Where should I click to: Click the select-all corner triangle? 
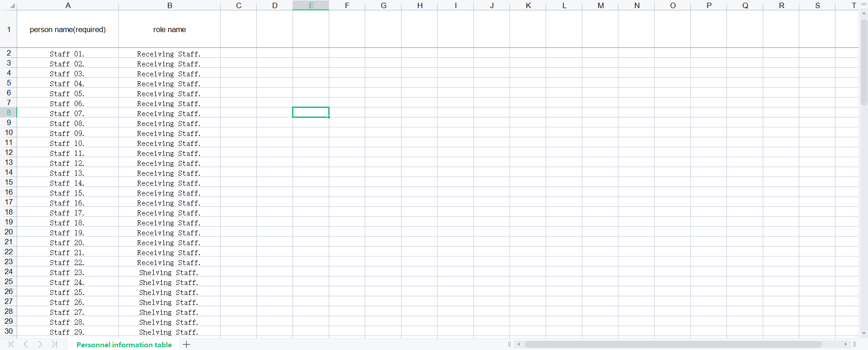coord(12,6)
